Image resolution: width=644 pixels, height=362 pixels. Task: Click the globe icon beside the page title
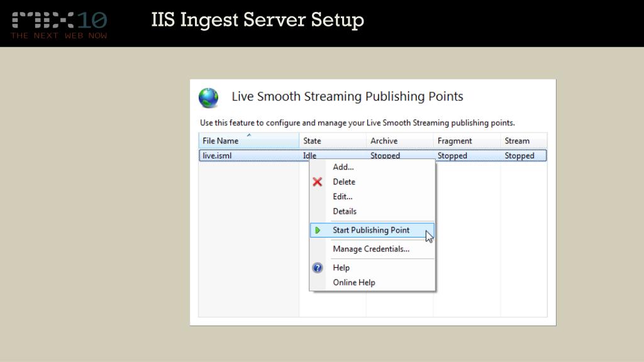pos(209,98)
